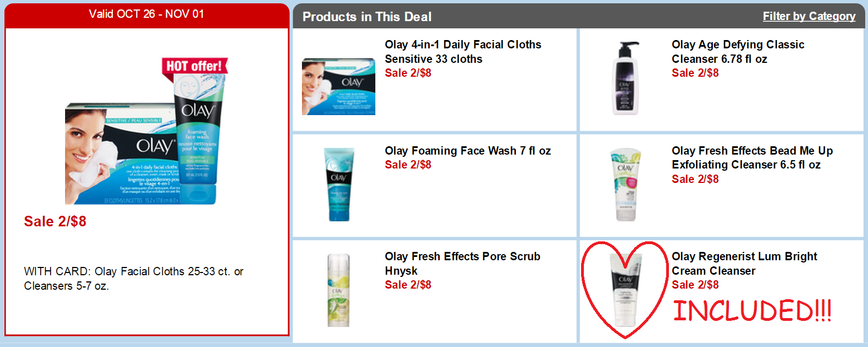Click the red INCLUDED!!! annotation text
This screenshot has height=347, width=868.
752,311
